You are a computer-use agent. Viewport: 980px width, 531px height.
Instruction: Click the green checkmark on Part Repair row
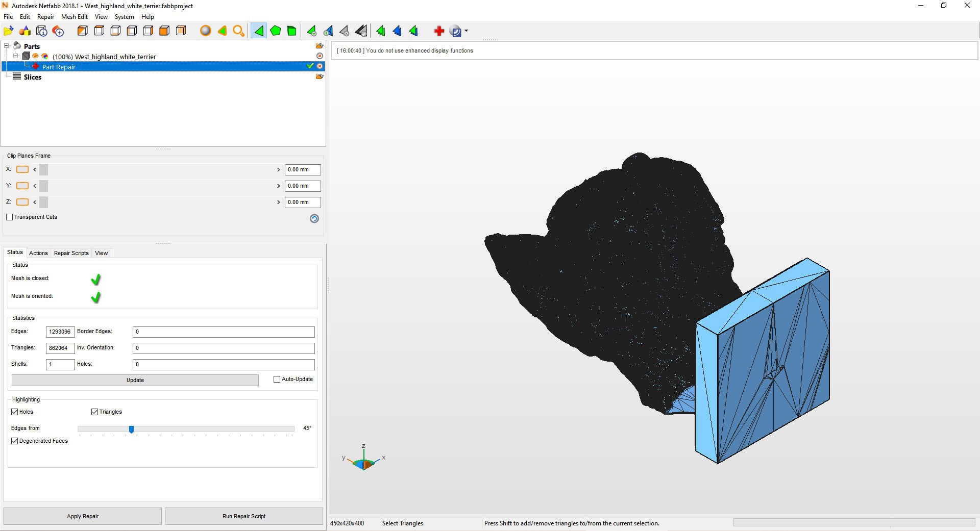[310, 66]
